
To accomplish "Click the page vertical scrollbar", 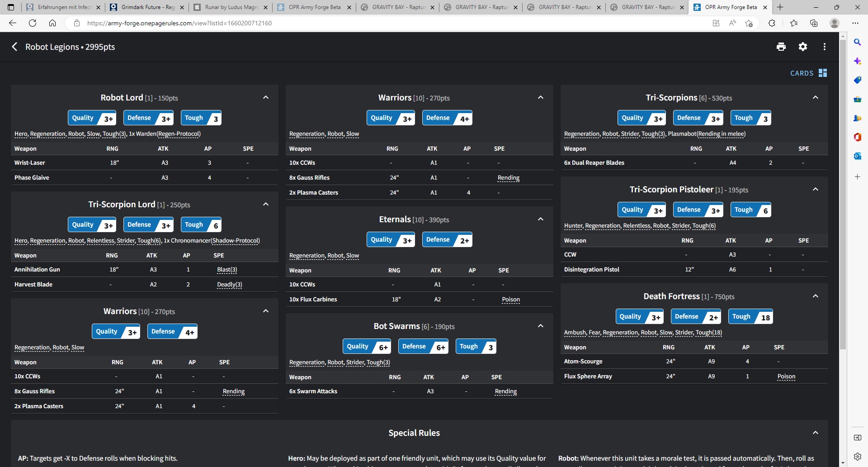I will coord(843,195).
